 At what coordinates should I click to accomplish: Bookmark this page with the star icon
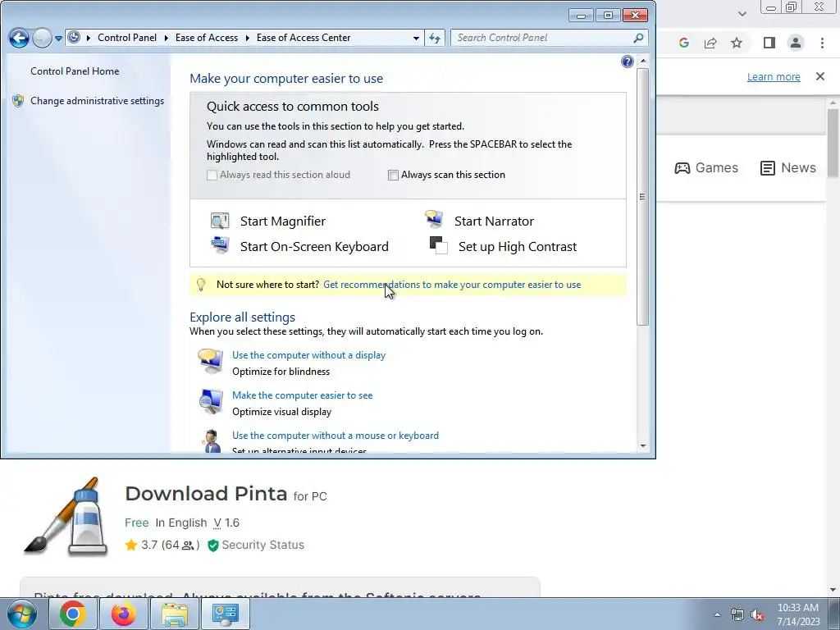tap(737, 43)
